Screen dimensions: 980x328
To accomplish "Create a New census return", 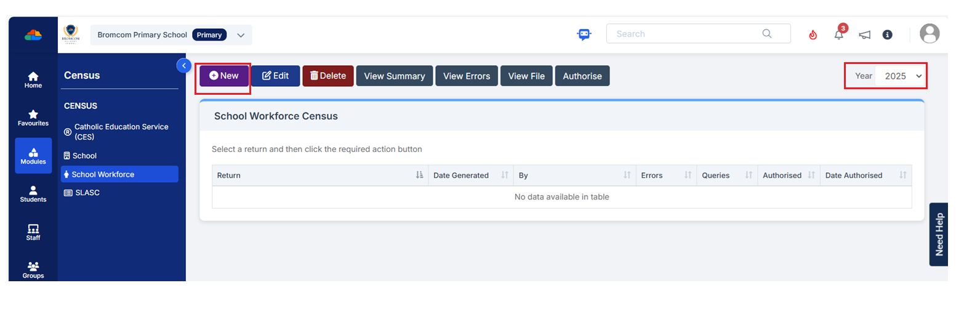I will 223,76.
